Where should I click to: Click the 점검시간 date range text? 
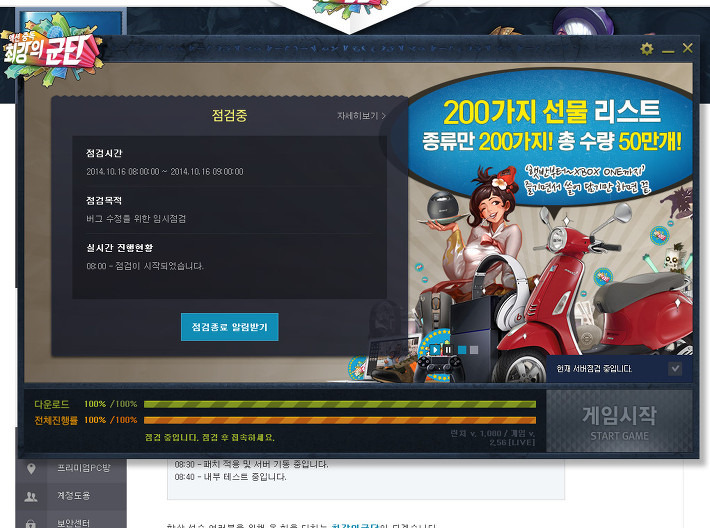point(165,172)
